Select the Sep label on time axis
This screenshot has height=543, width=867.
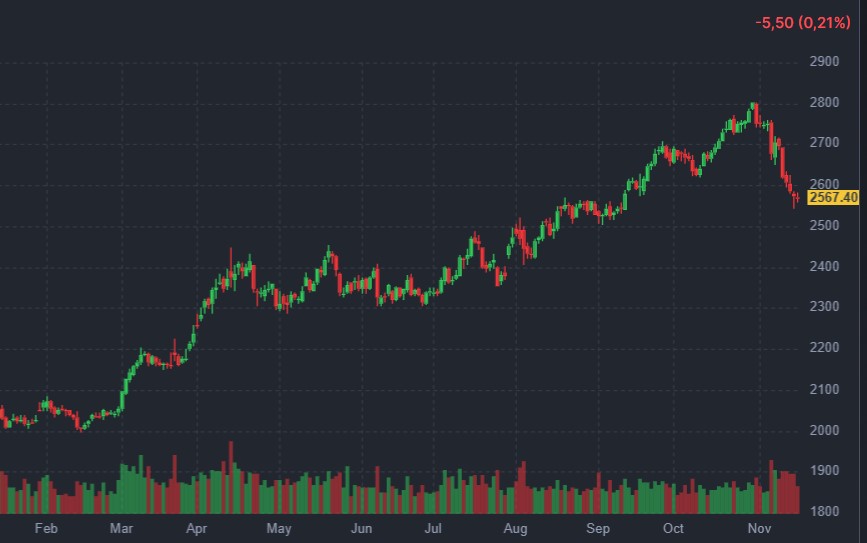[x=597, y=528]
